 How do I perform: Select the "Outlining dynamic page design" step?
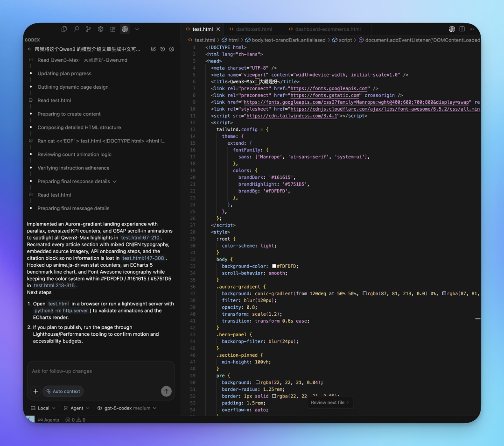point(73,87)
